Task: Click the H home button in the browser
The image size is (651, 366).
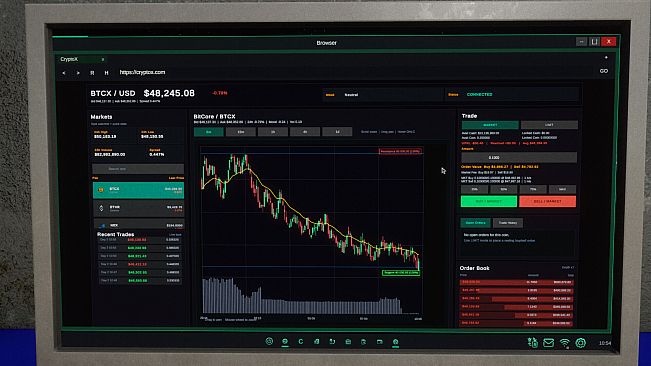Action: pyautogui.click(x=106, y=73)
